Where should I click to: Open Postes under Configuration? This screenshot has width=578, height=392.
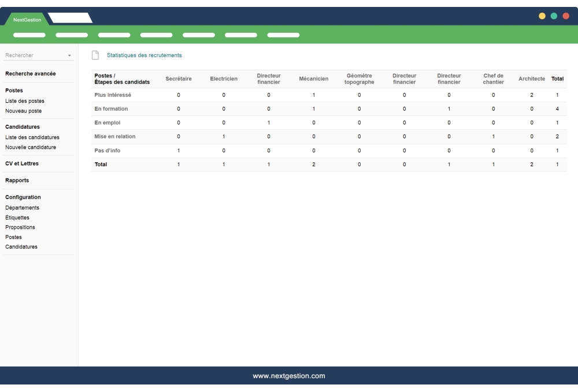[13, 237]
